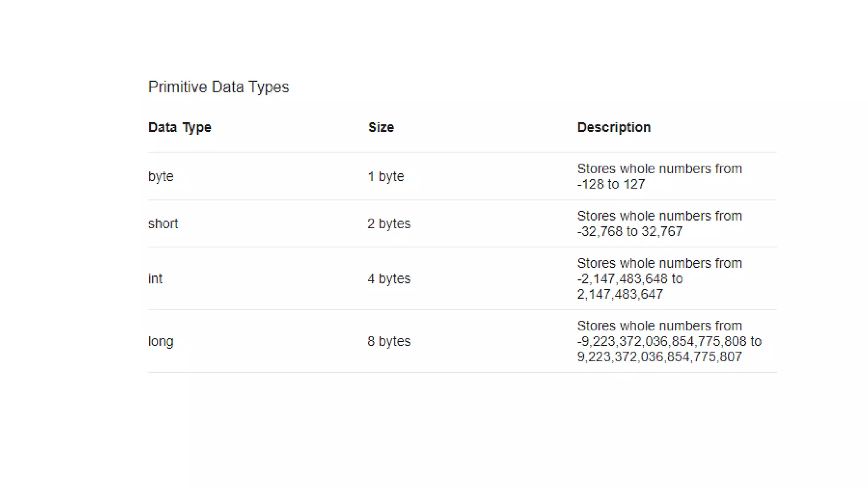Select the long data type cell
This screenshot has width=868, height=488.
(161, 341)
